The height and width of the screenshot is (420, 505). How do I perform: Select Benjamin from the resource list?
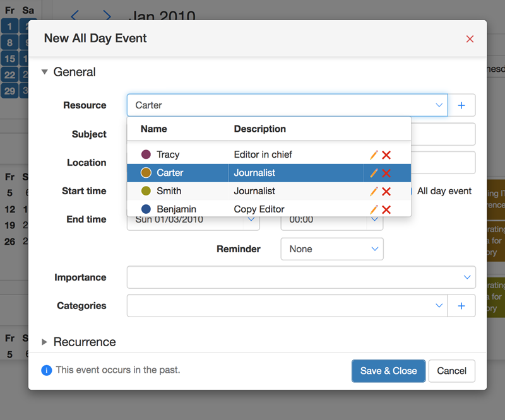[176, 209]
